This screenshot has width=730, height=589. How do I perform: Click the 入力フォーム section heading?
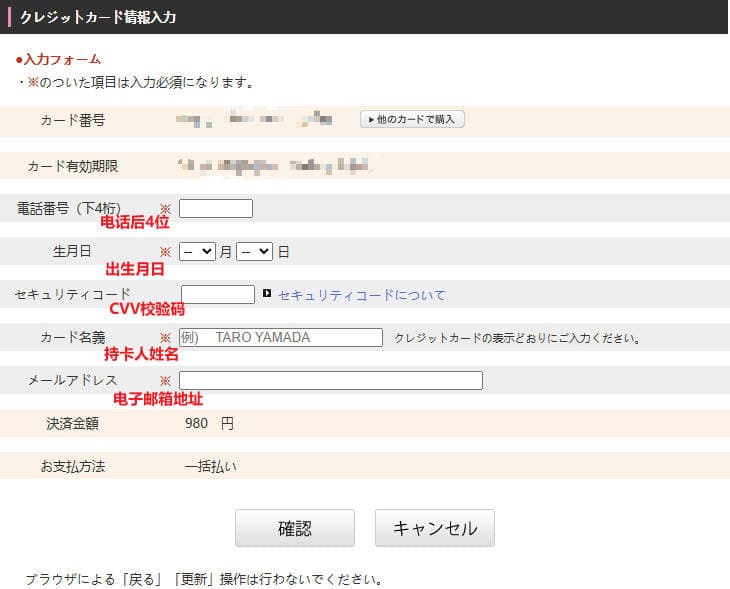[58, 60]
